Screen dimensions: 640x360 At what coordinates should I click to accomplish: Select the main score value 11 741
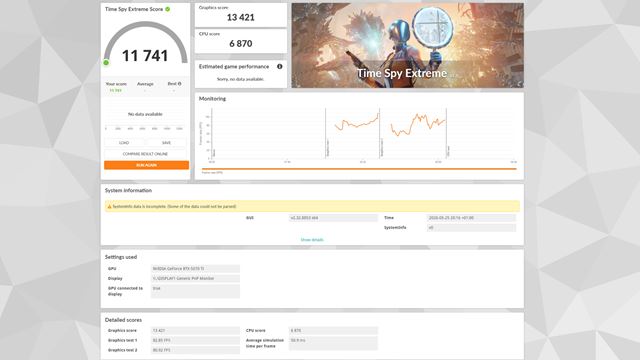click(145, 56)
